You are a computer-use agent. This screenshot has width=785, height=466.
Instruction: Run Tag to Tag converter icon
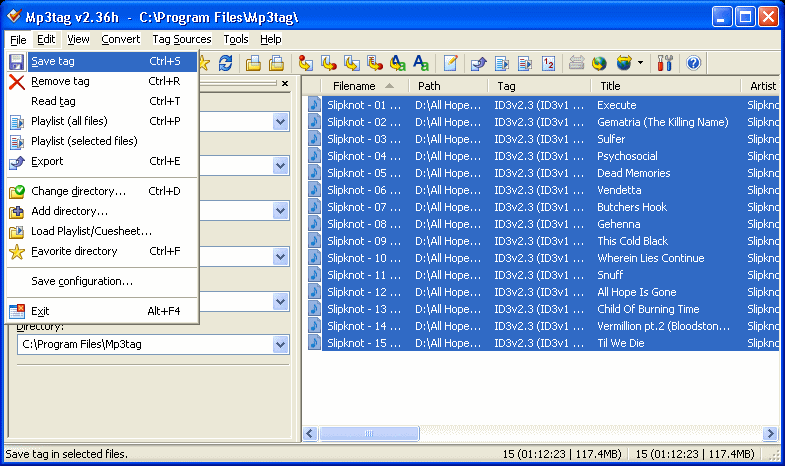click(398, 63)
